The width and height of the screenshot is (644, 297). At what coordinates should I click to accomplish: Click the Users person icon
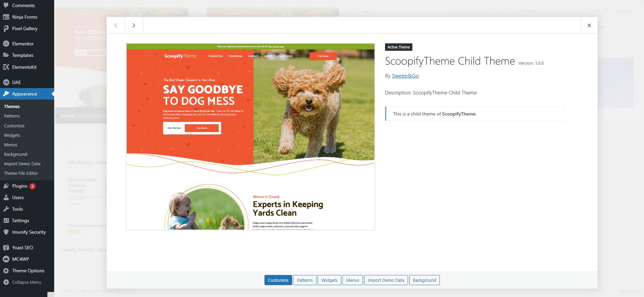point(6,197)
